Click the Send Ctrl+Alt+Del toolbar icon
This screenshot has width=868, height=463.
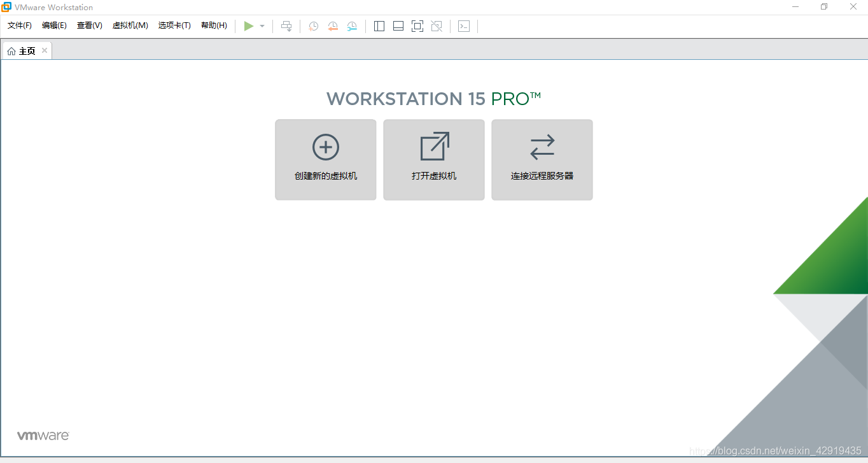pos(287,26)
